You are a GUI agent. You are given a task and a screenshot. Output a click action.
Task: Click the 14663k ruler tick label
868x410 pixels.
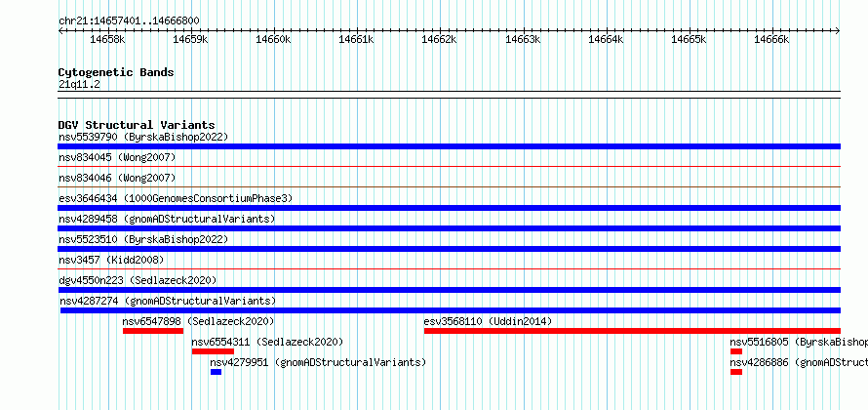(x=523, y=39)
